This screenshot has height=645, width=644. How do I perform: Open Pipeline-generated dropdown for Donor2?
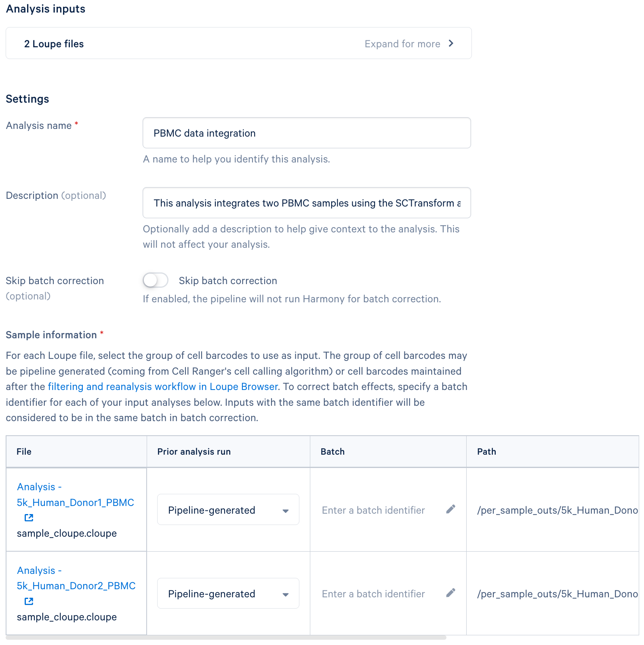[228, 594]
